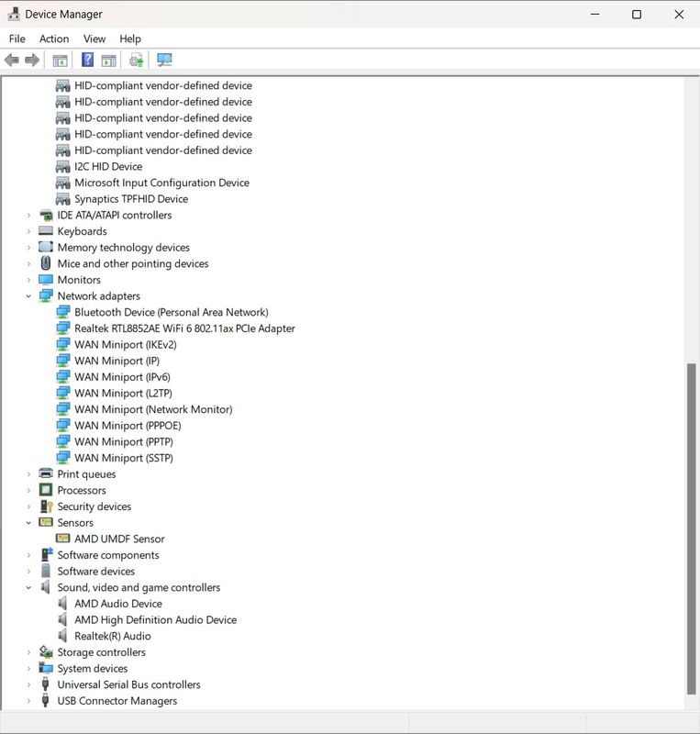Select Microsoft Input Configuration Device
This screenshot has width=700, height=734.
(161, 183)
